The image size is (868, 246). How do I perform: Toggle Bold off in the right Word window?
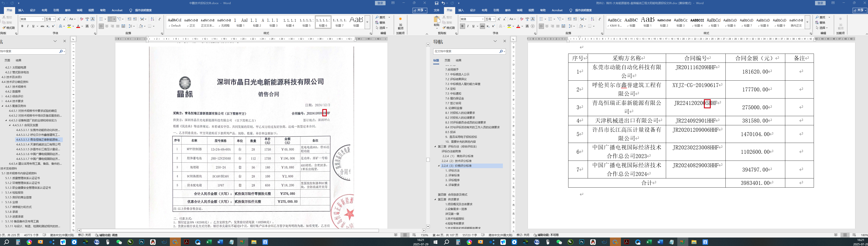tap(462, 26)
